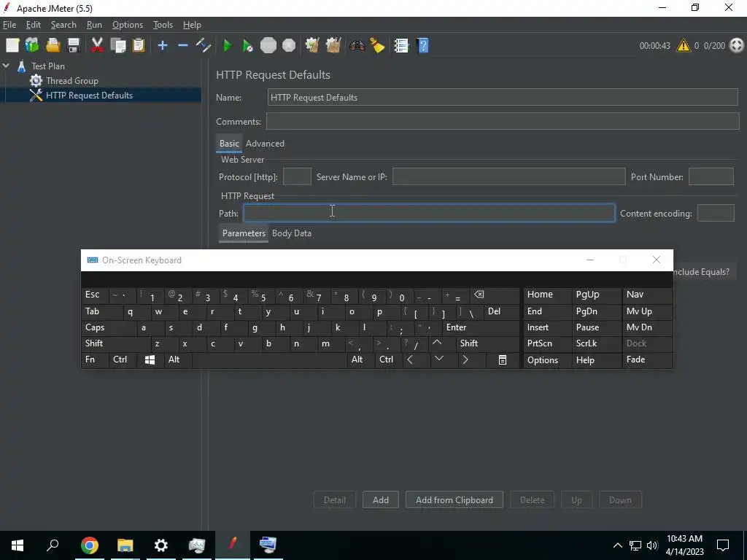This screenshot has height=560, width=747.
Task: Open the Windows Start menu
Action: click(18, 545)
